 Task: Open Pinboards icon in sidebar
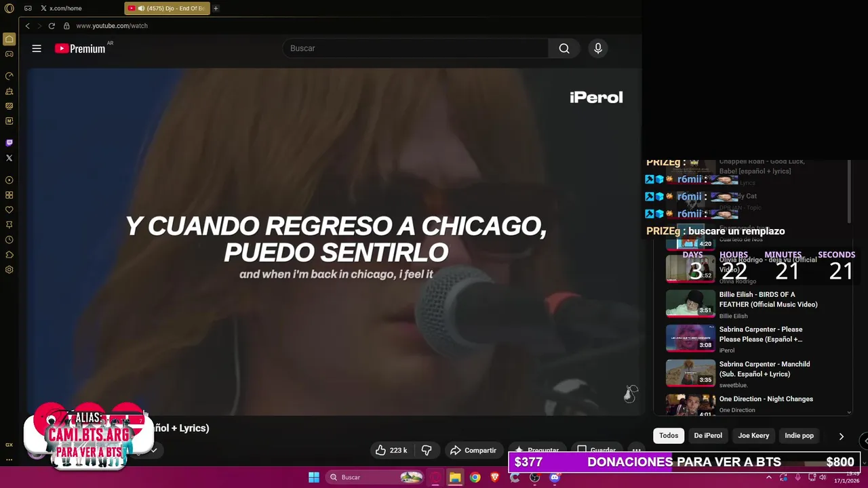click(9, 225)
